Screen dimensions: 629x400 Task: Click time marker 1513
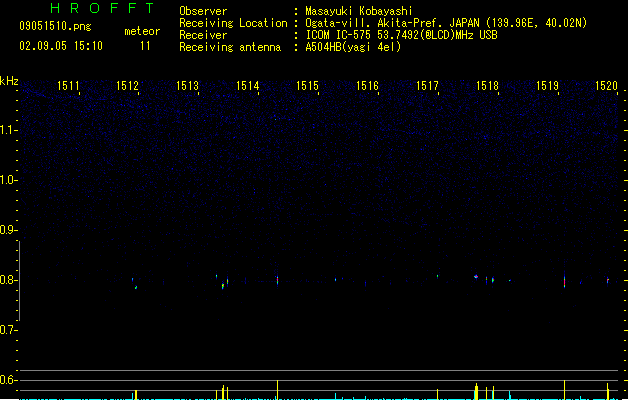(x=187, y=86)
